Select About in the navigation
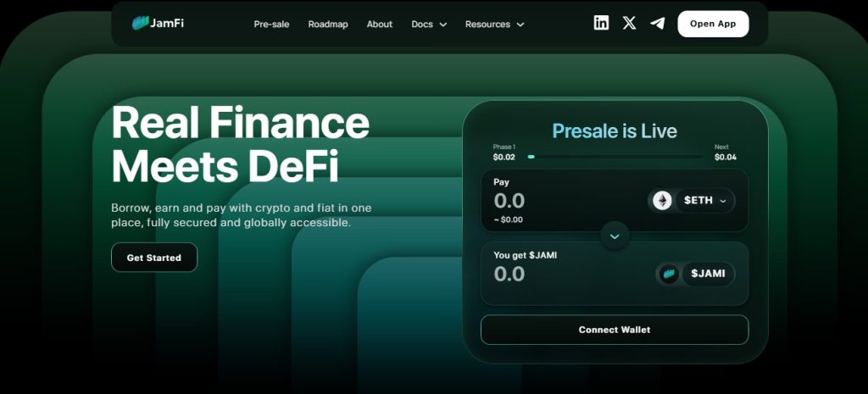868x394 pixels. click(380, 25)
